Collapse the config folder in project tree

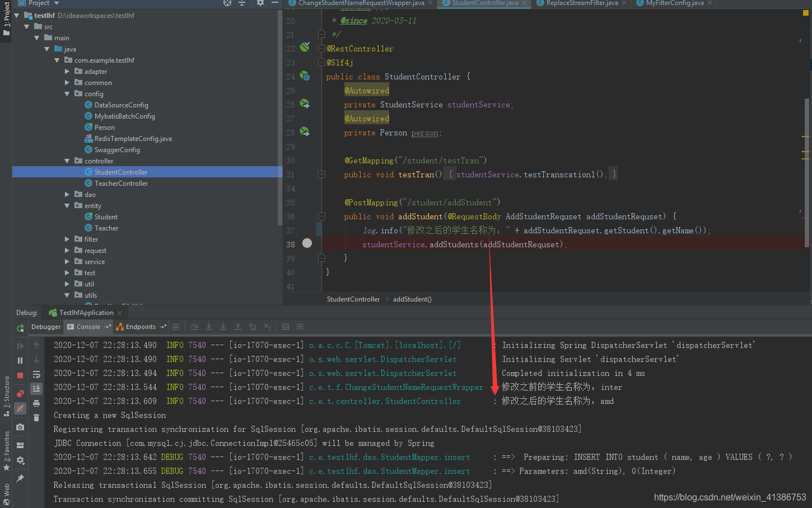click(x=66, y=93)
